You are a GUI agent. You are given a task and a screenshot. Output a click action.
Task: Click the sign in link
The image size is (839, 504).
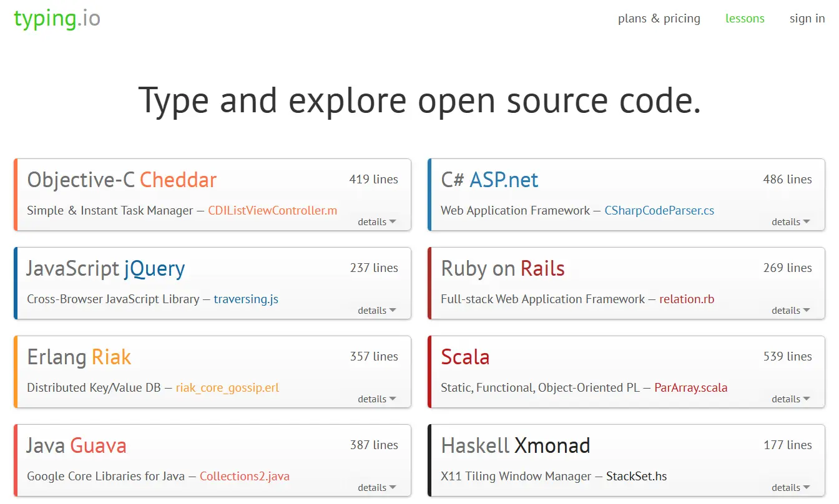pyautogui.click(x=807, y=19)
